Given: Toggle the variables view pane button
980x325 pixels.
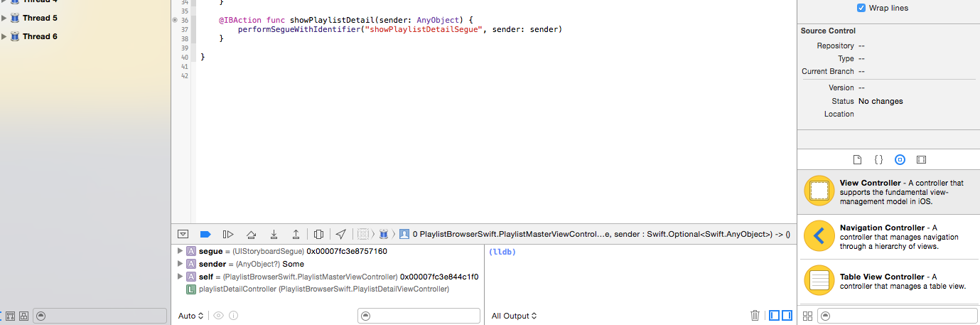Looking at the screenshot, I should [775, 315].
